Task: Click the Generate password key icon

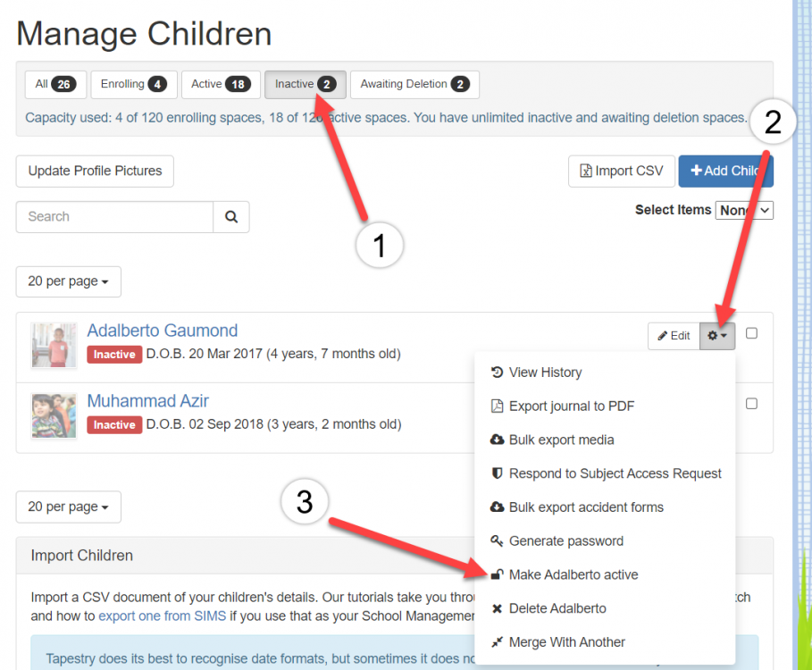Action: point(498,541)
